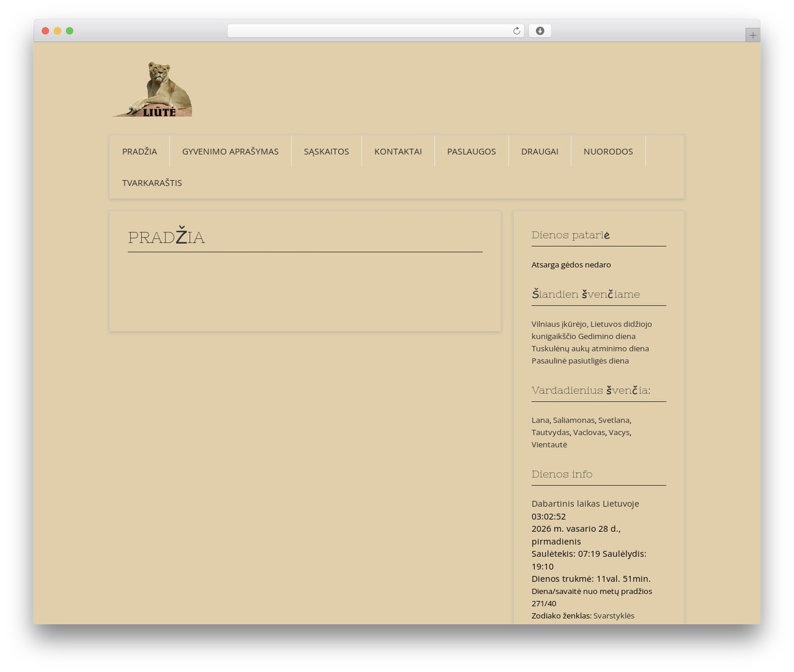Open the Svetlana name link
Screen dimensions: 794x672
coord(614,420)
